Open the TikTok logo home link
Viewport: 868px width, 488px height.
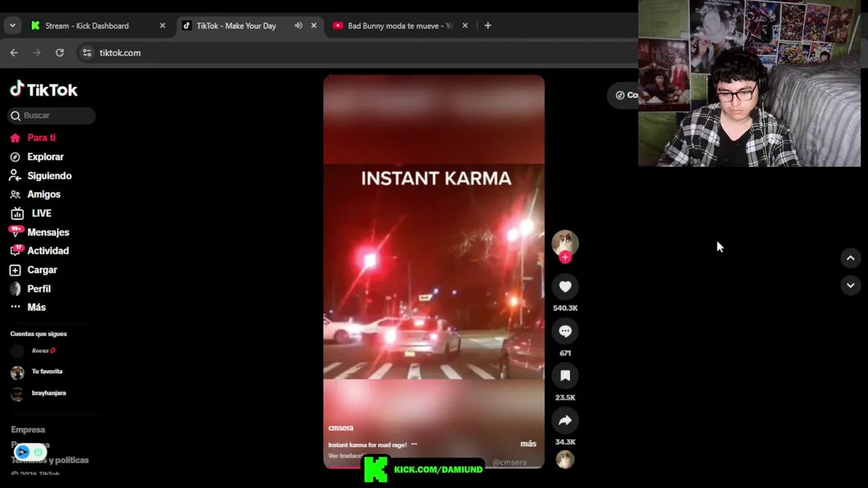click(44, 89)
